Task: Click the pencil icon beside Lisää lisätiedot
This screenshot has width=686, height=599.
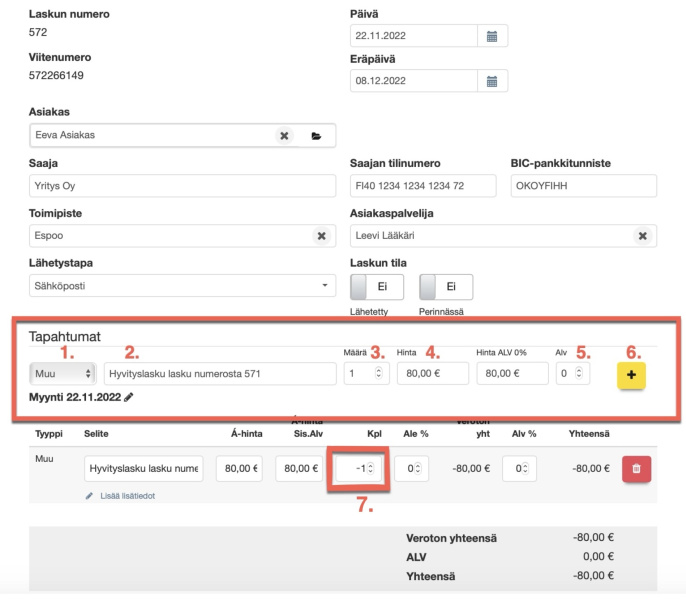Action: point(89,496)
